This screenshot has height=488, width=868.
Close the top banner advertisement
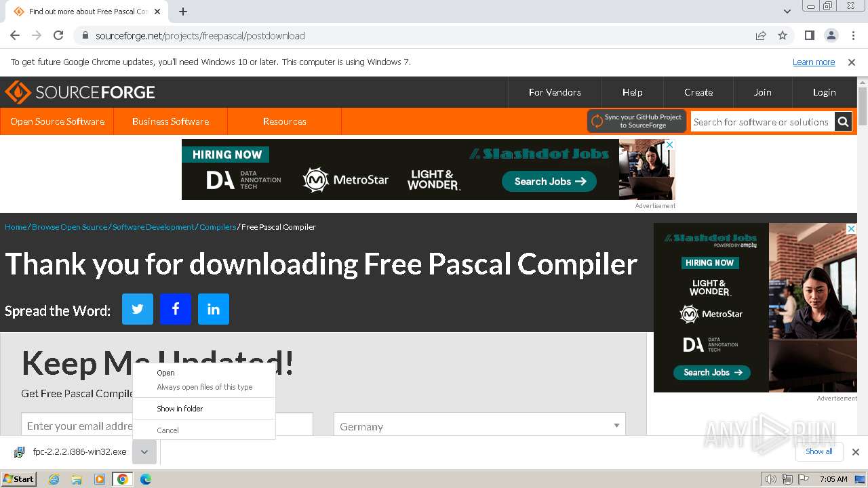pos(670,144)
